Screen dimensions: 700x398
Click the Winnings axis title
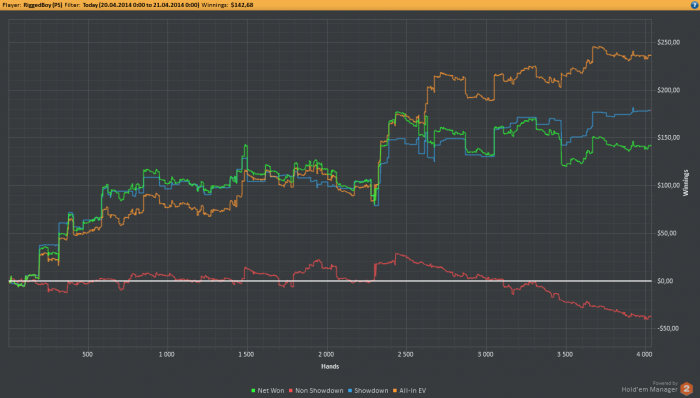coord(686,183)
